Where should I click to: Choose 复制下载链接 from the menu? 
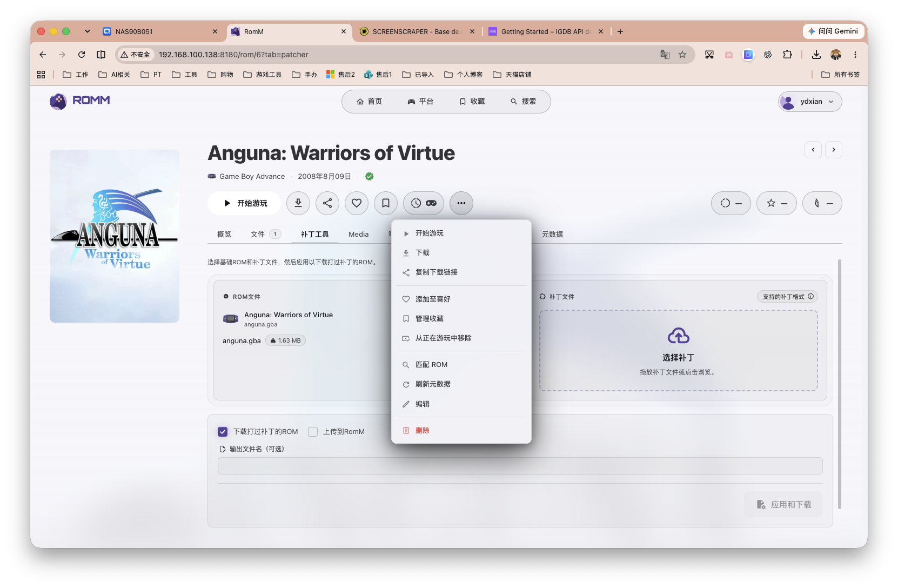(461, 272)
